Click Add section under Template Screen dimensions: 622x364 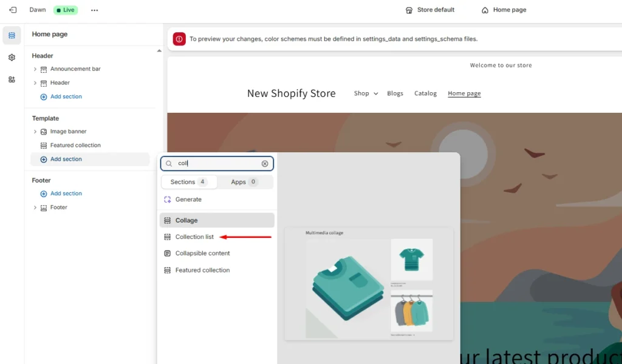pos(65,158)
